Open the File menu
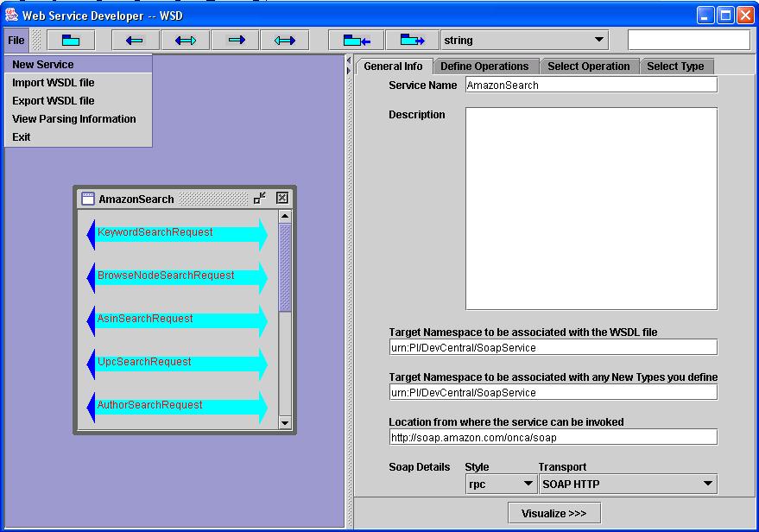The height and width of the screenshot is (532, 759). 16,41
